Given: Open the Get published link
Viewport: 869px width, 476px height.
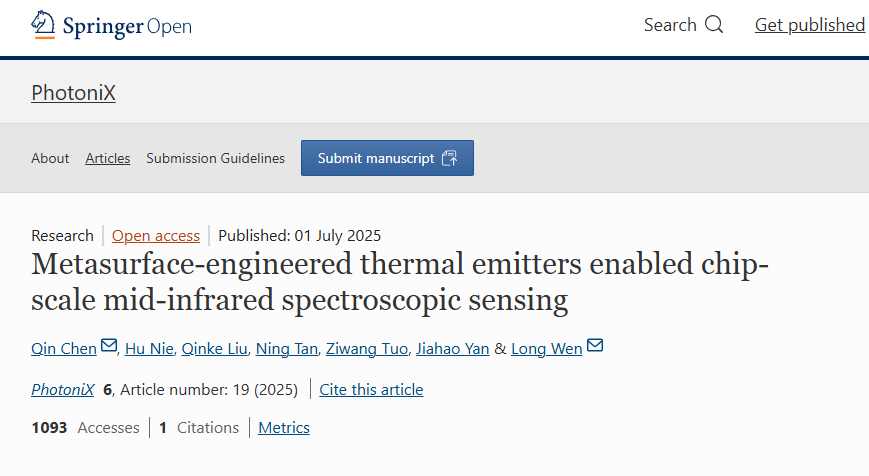Looking at the screenshot, I should click(809, 25).
